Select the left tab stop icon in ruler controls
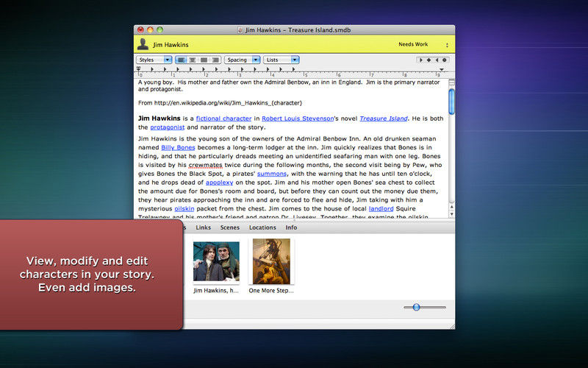588x368 pixels. tap(420, 60)
